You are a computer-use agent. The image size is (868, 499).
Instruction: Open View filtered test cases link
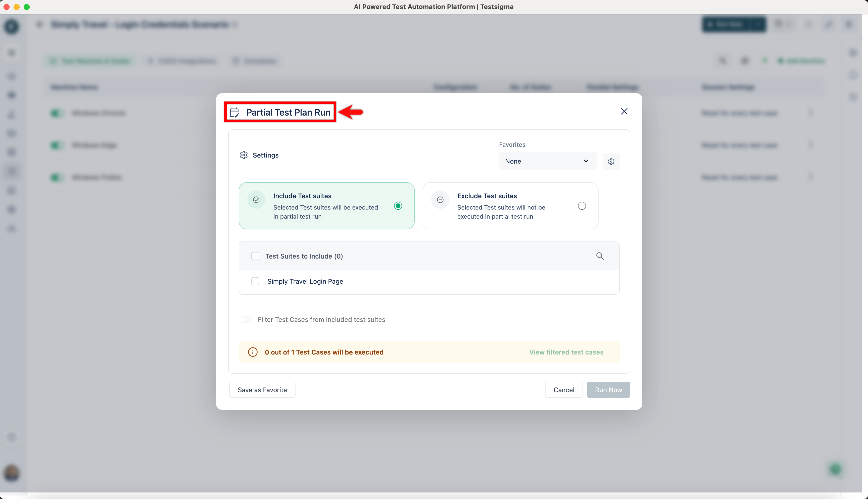coord(566,352)
